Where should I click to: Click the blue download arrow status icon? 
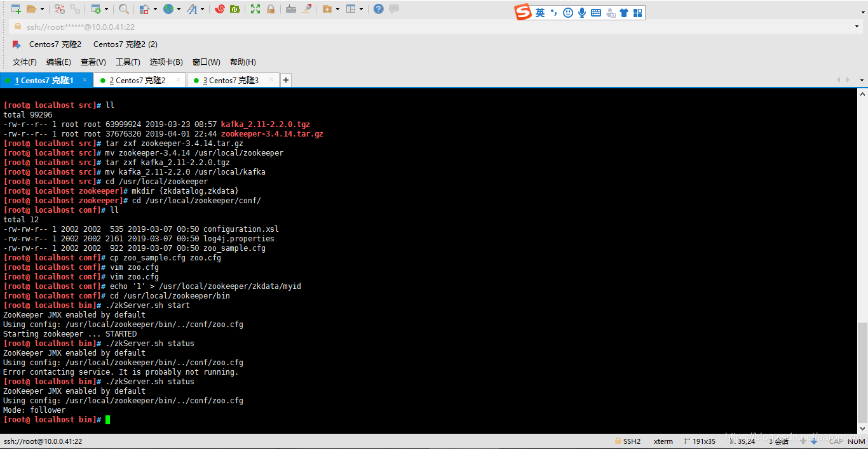pyautogui.click(x=814, y=441)
